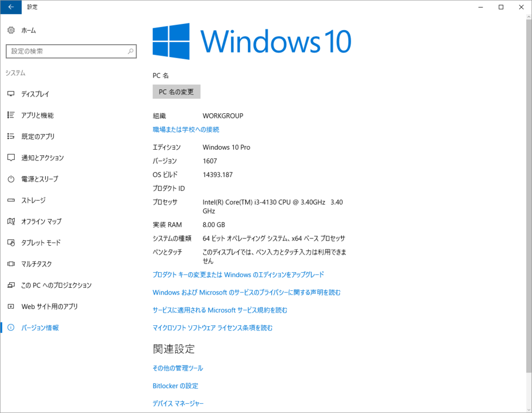The width and height of the screenshot is (532, 413).
Task: Click the マルチタスク icon
Action: click(11, 264)
